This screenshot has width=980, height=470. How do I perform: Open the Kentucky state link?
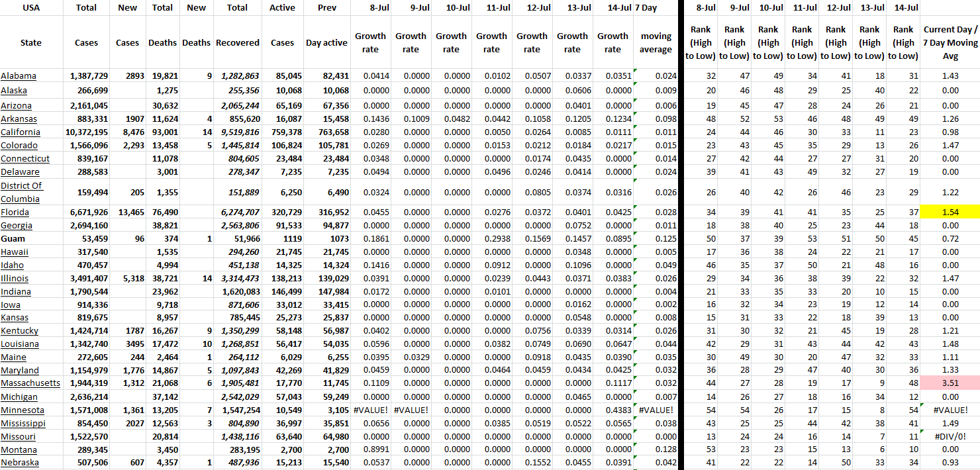(x=20, y=331)
